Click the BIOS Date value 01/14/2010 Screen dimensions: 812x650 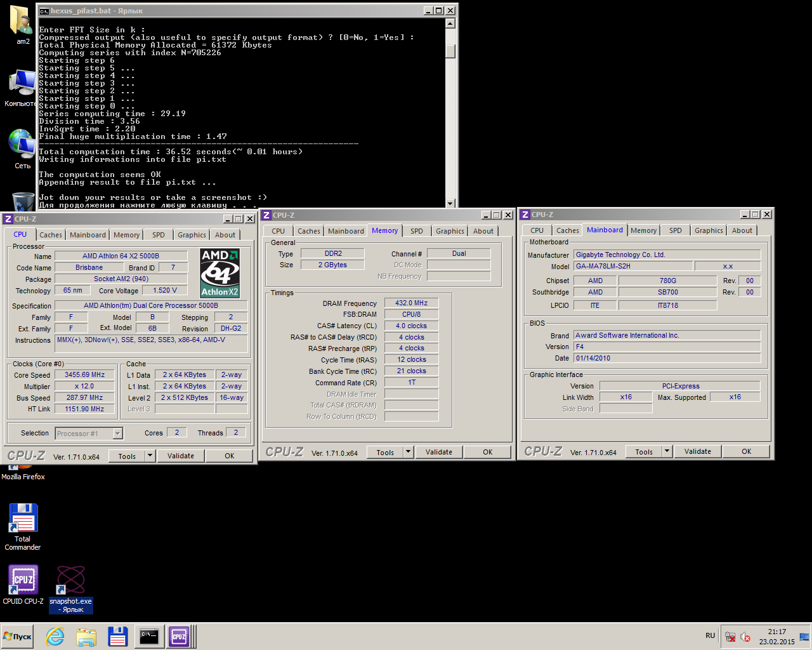pos(667,358)
